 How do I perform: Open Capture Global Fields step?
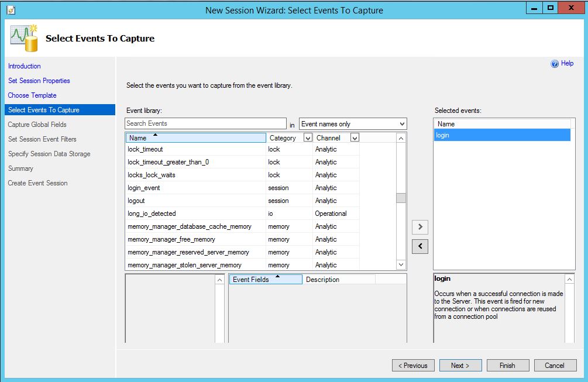(37, 125)
